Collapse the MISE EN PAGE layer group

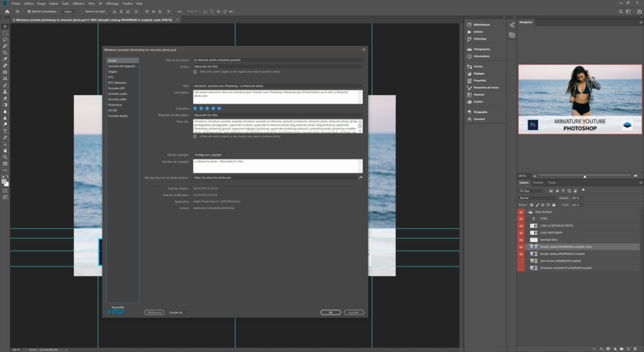click(526, 212)
